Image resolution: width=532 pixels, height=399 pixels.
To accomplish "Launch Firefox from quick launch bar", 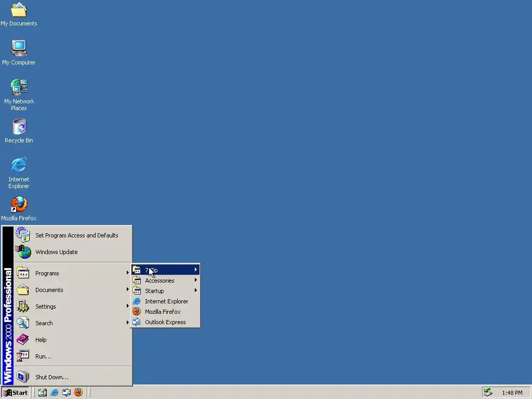I will click(78, 392).
